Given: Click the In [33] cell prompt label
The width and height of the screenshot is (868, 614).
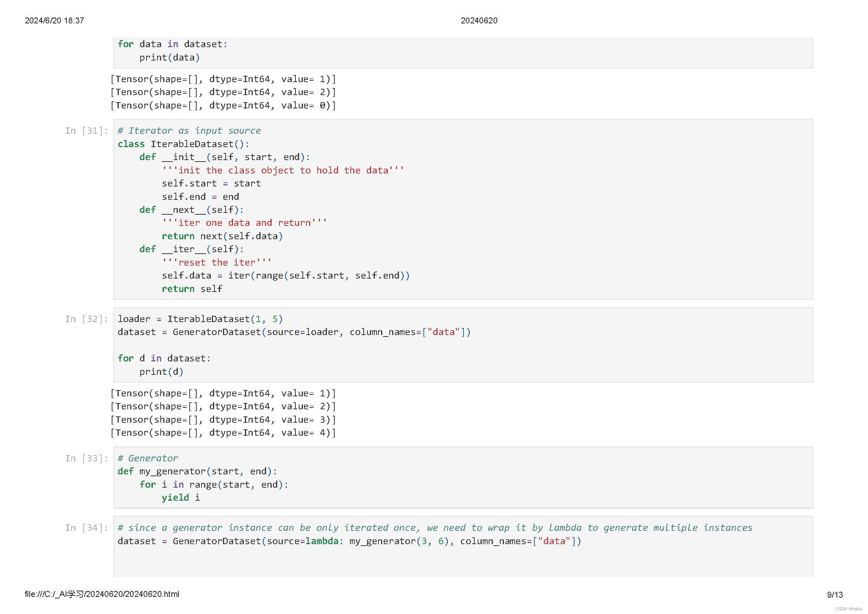Looking at the screenshot, I should [x=86, y=458].
